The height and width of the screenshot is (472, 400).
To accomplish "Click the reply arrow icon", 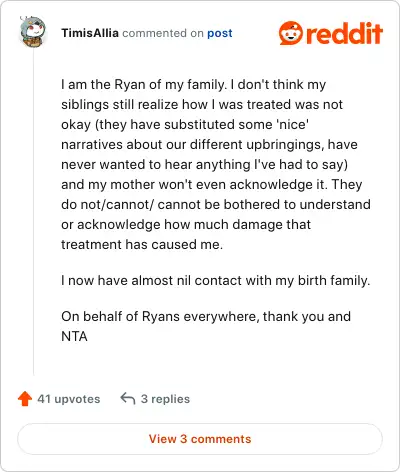I will [128, 398].
